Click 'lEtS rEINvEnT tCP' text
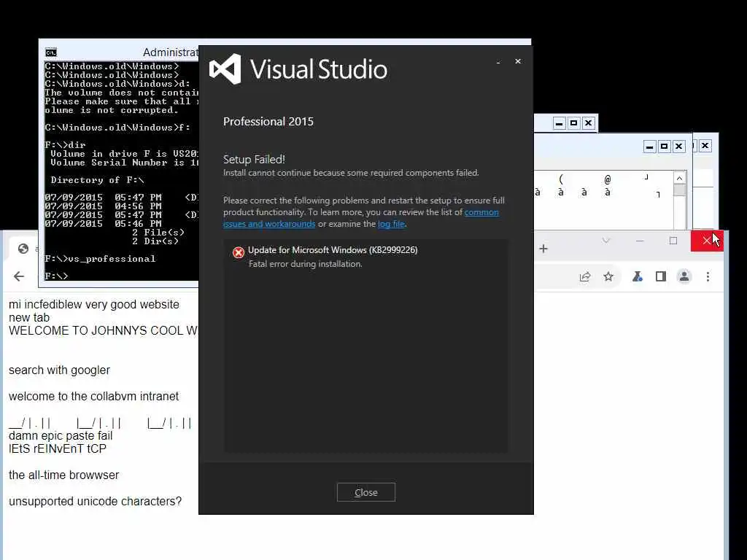The height and width of the screenshot is (560, 747). pyautogui.click(x=57, y=448)
